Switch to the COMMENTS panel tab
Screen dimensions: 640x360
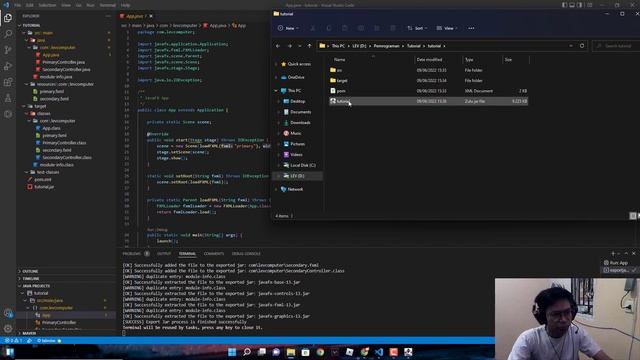(x=214, y=253)
